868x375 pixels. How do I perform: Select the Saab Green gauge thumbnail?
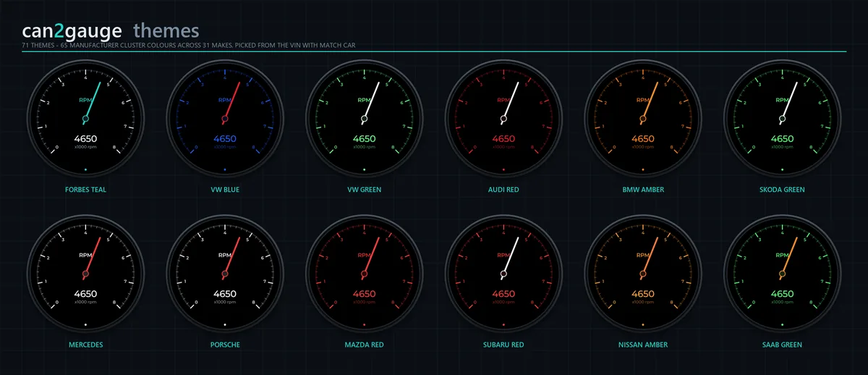point(782,274)
